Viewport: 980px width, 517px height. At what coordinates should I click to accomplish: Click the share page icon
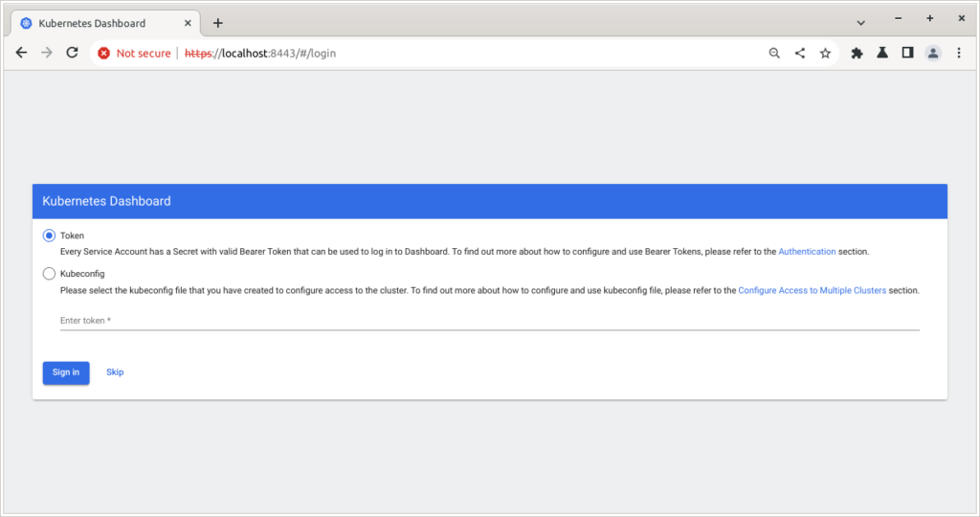click(800, 54)
